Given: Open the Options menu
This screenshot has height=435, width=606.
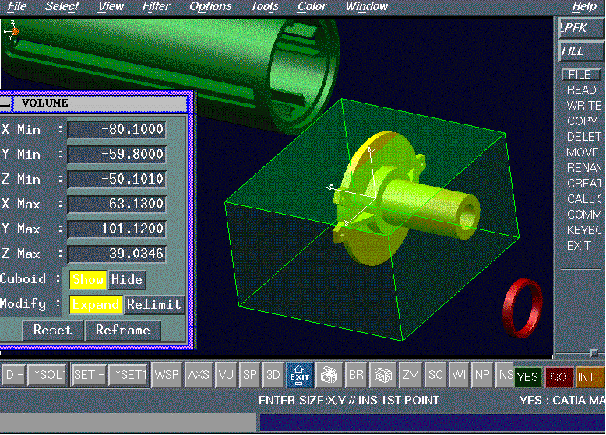Looking at the screenshot, I should pos(210,6).
